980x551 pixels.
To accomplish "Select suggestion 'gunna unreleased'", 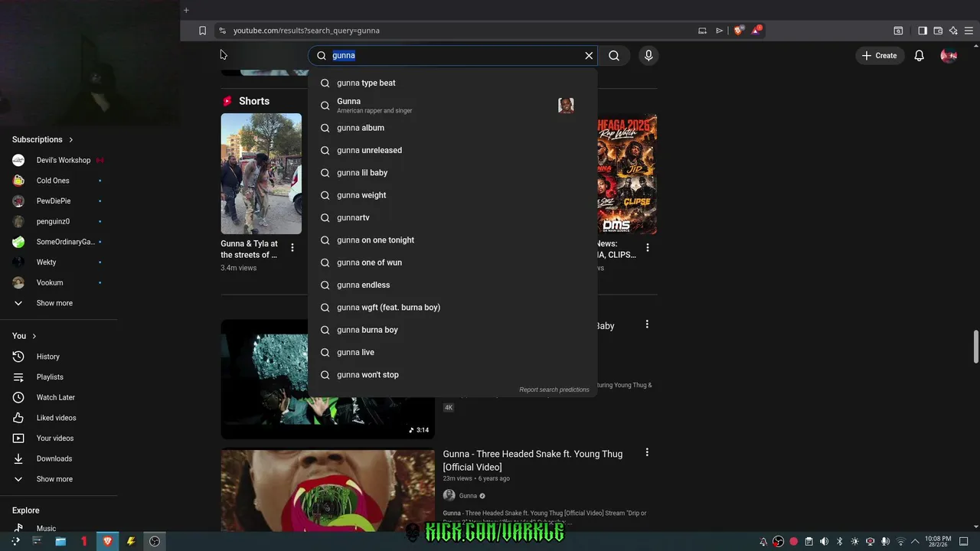I will coord(452,150).
